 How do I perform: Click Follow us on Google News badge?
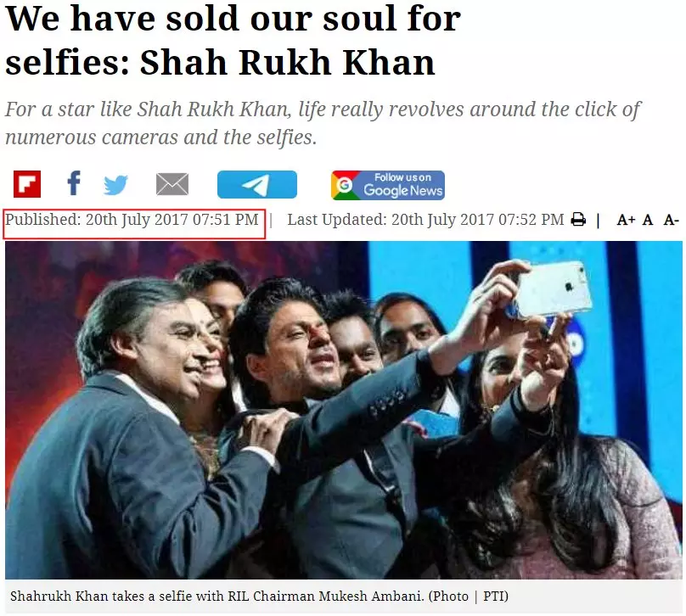pos(388,185)
